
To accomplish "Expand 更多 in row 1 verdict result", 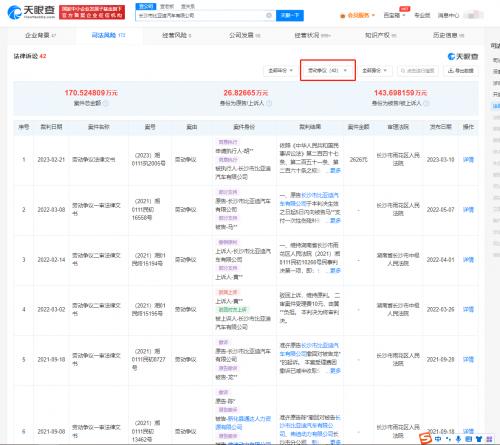I will tap(335, 171).
